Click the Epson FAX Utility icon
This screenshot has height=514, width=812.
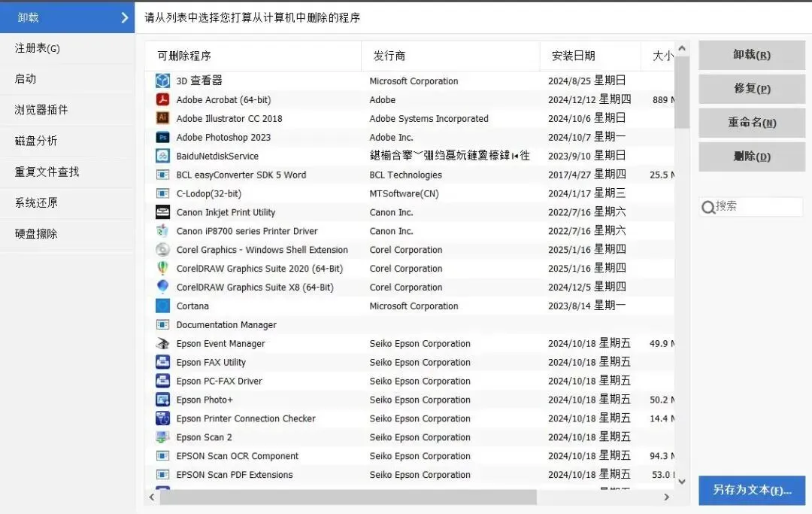[x=162, y=362]
